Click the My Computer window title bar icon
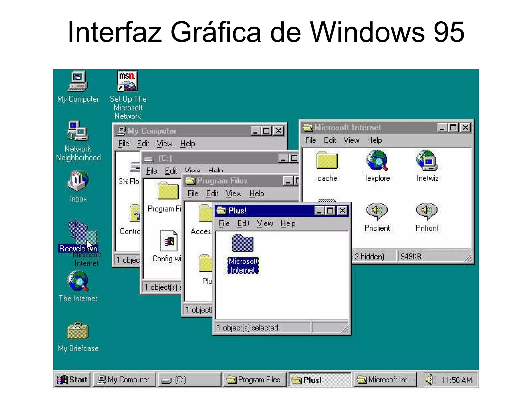The width and height of the screenshot is (532, 399). click(121, 131)
